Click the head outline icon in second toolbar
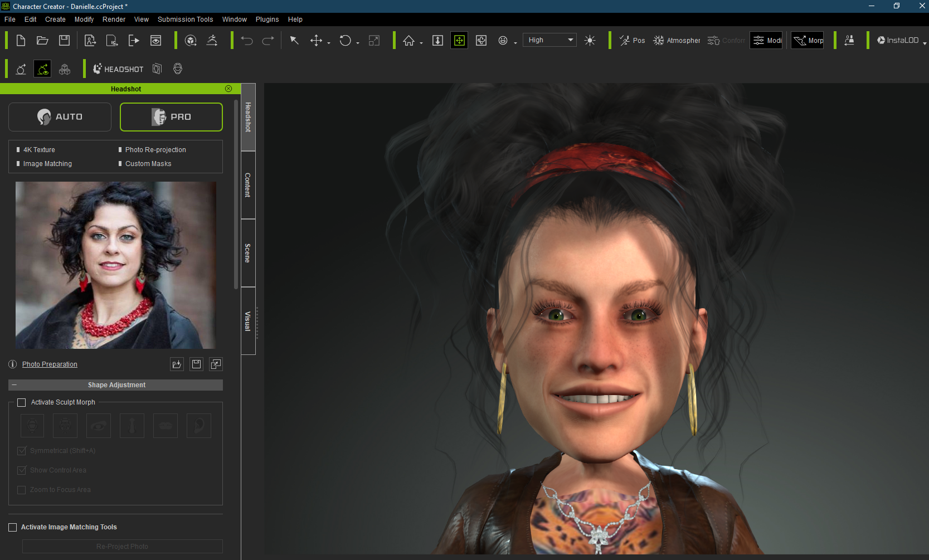 click(178, 69)
